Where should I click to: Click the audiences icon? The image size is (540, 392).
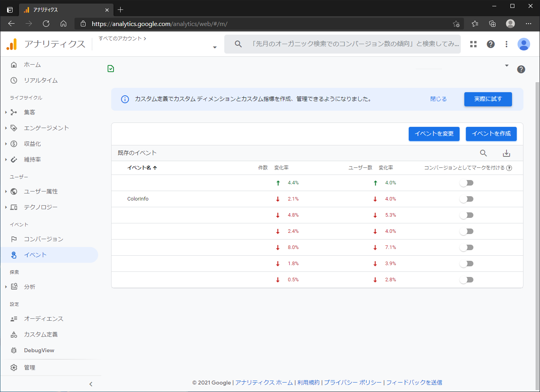coord(14,319)
